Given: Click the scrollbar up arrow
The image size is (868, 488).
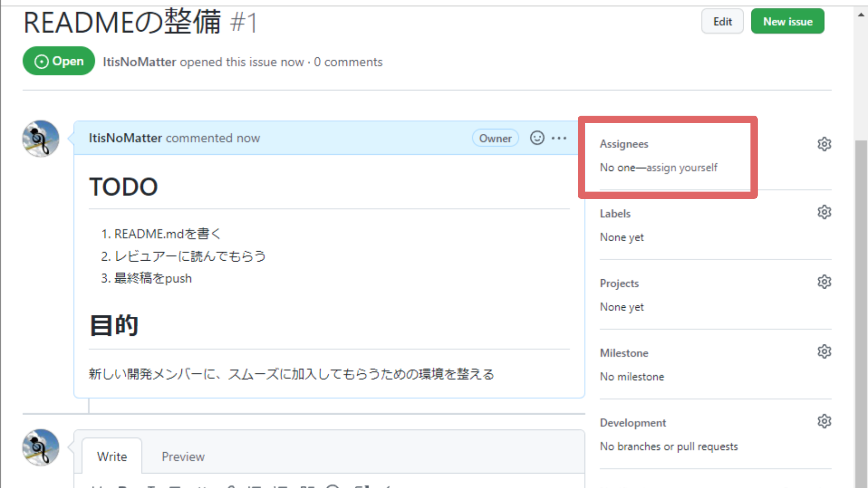Looking at the screenshot, I should point(861,14).
